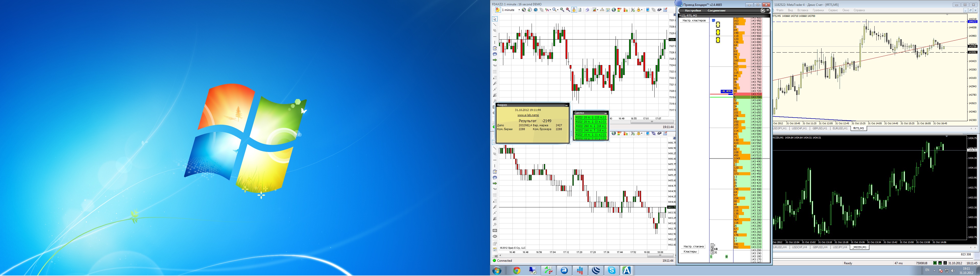Switch to USDJPY,H4 chart tab

[840, 247]
